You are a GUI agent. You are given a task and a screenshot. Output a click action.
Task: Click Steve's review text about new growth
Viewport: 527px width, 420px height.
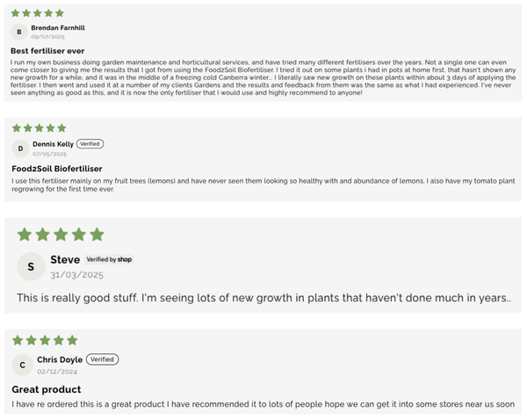tap(263, 299)
